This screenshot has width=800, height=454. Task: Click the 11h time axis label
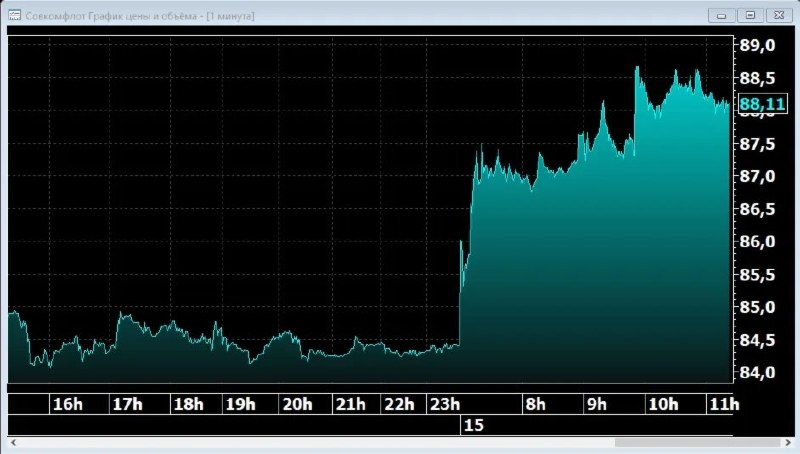coord(724,405)
